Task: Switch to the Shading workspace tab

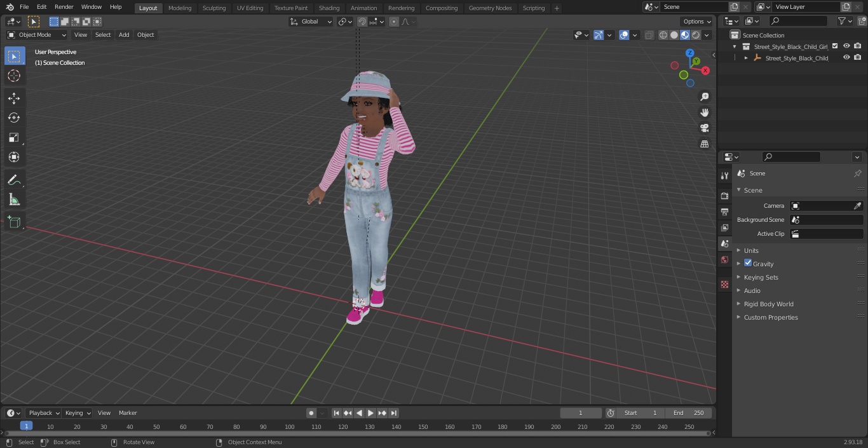Action: 329,8
